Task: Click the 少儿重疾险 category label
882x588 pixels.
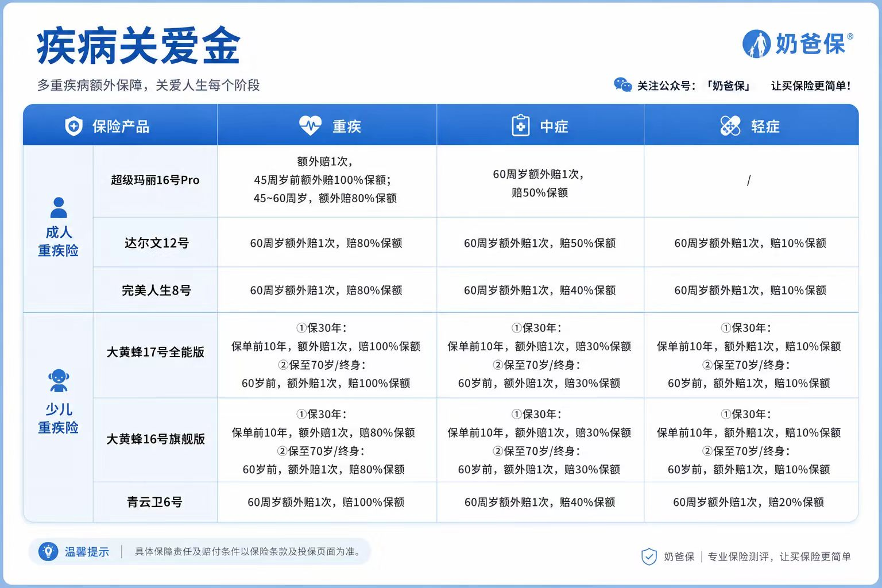Action: pos(58,418)
